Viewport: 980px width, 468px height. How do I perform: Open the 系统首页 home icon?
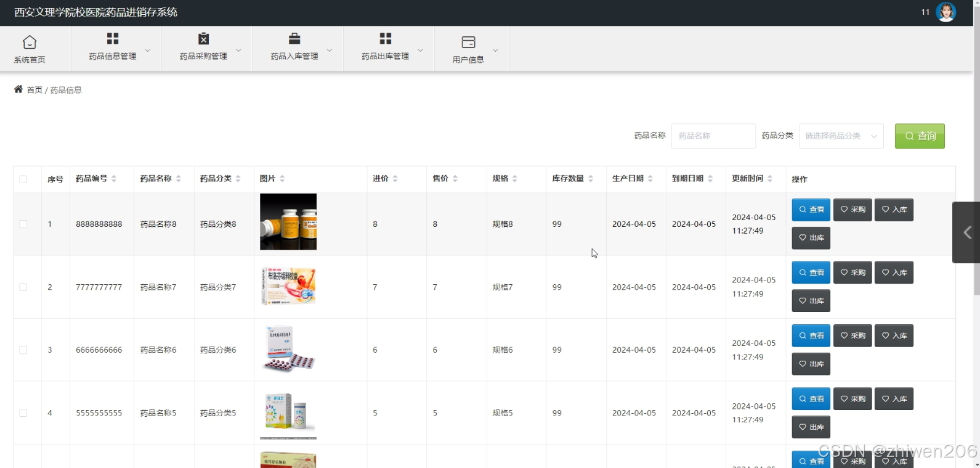(30, 42)
